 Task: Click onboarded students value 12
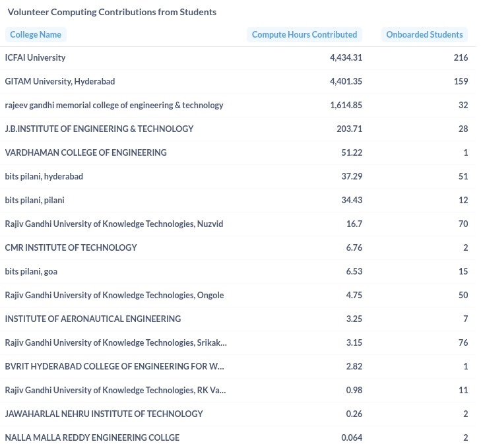[463, 200]
